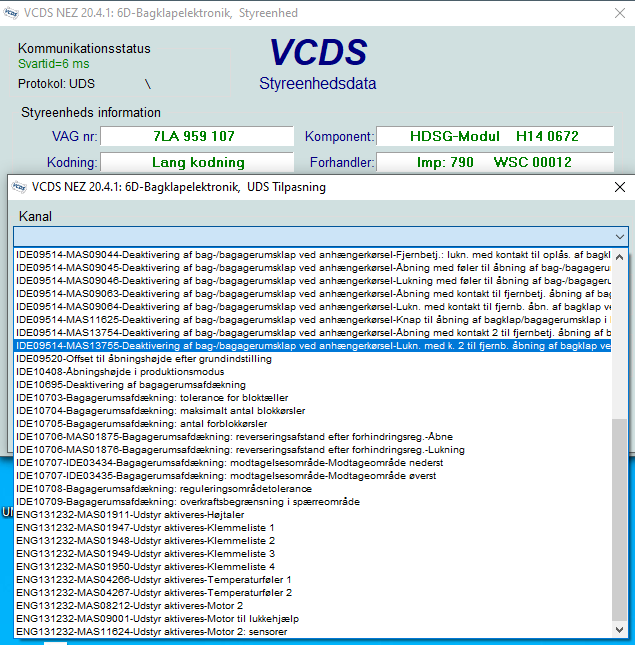Select IDE10695 Deaktivering af bagagerumsafdækning
Screen dimensions: 635x645
130,385
